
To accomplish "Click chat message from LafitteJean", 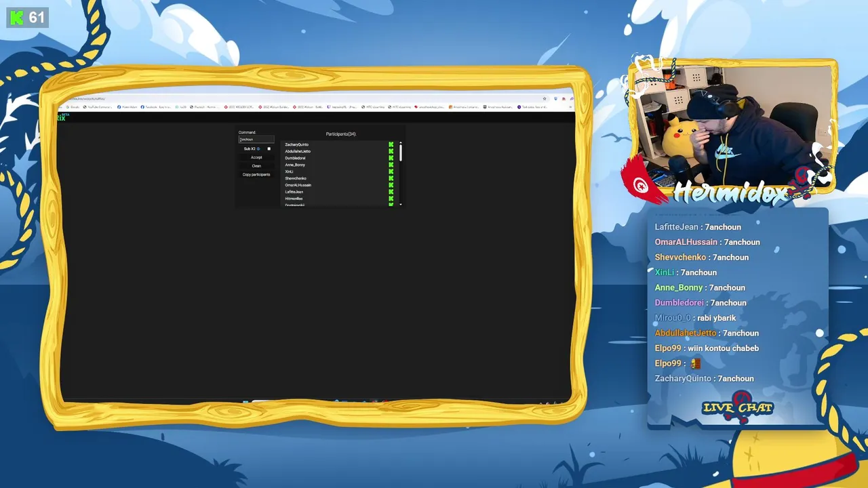I will click(698, 227).
